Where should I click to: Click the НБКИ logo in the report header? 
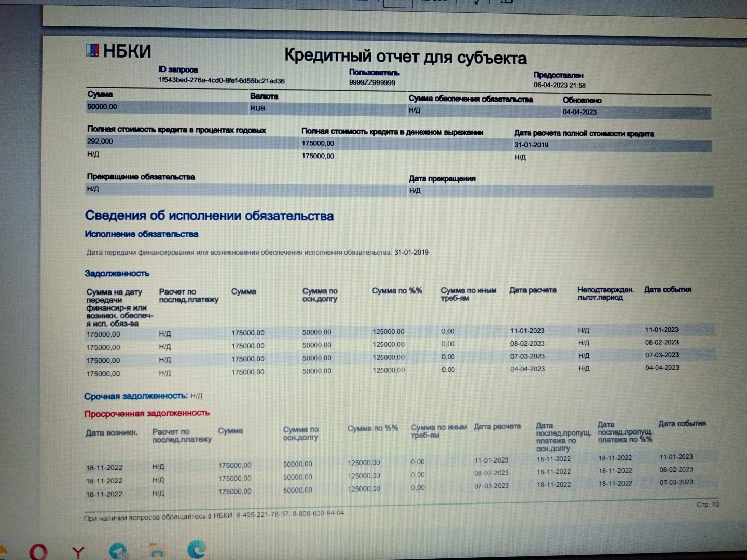pos(118,51)
